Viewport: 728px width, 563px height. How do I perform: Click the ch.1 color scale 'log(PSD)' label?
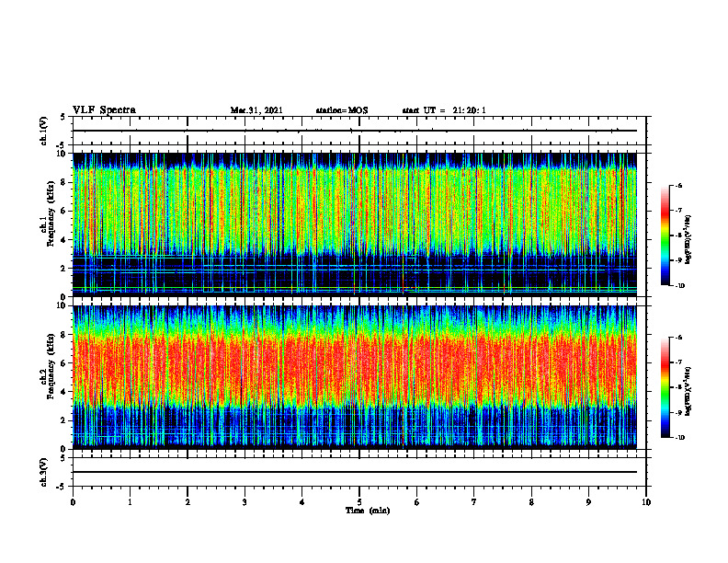tap(688, 239)
